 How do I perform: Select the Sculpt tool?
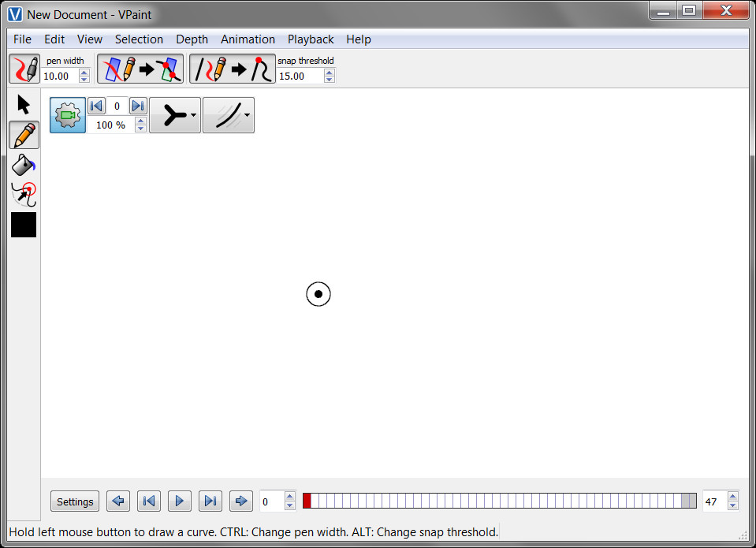tap(23, 194)
